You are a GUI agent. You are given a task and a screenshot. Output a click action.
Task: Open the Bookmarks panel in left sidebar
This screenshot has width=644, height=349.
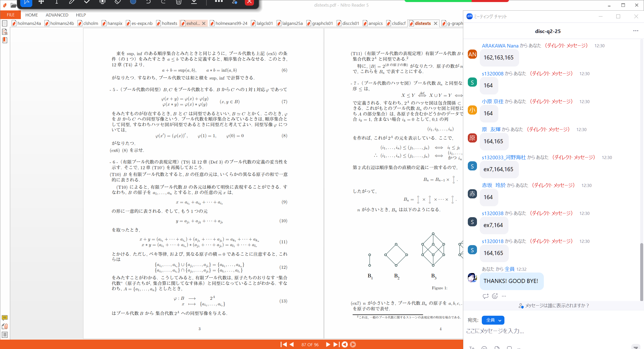click(5, 40)
